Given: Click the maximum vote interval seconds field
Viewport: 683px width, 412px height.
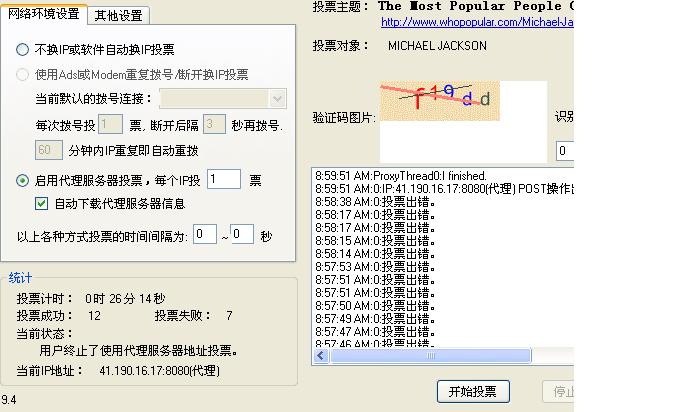Looking at the screenshot, I should pos(241,235).
